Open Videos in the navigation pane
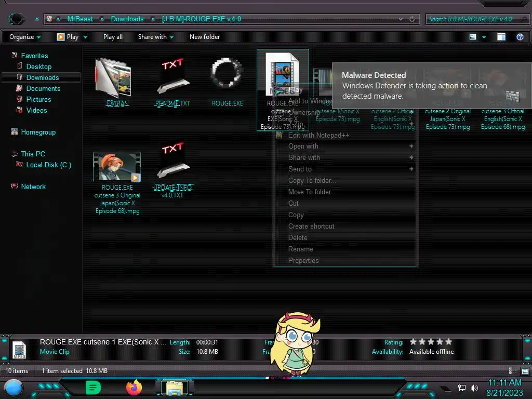 click(x=36, y=110)
